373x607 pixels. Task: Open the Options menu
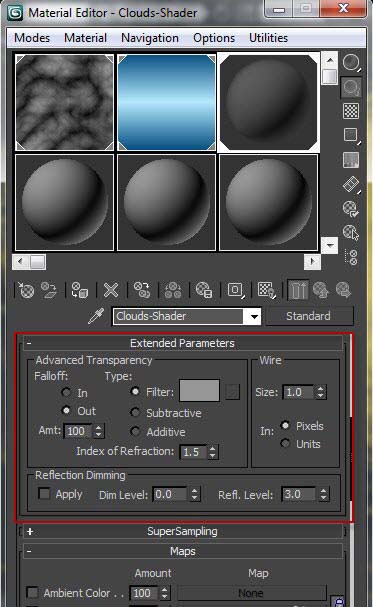(x=214, y=38)
